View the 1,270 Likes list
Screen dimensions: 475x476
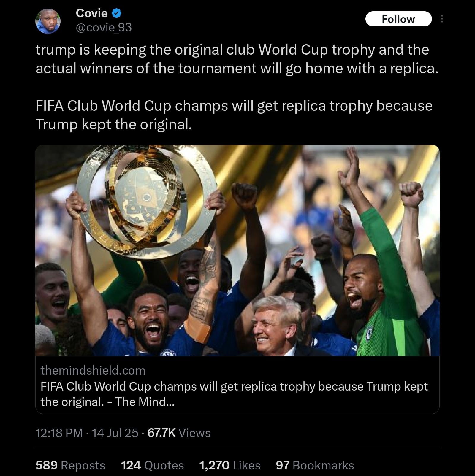pos(229,465)
